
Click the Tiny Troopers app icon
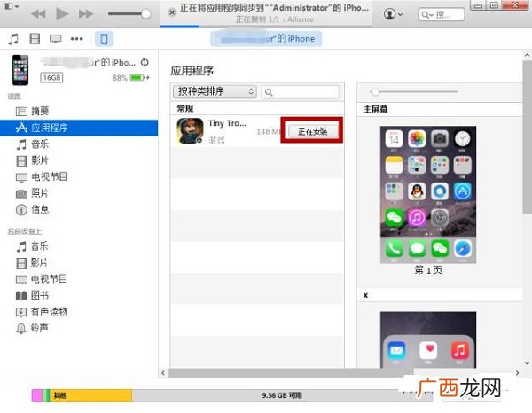(x=190, y=131)
